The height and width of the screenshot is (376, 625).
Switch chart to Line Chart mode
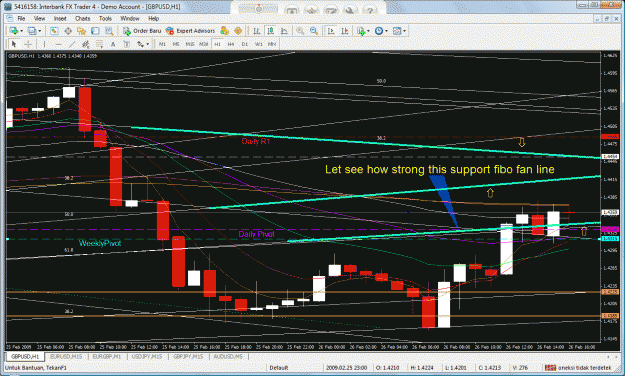284,31
